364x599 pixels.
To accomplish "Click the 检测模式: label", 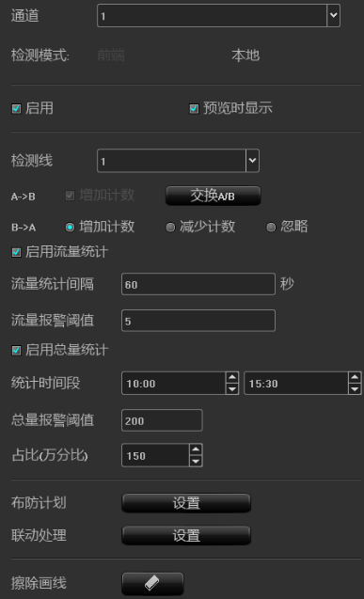I will point(40,55).
